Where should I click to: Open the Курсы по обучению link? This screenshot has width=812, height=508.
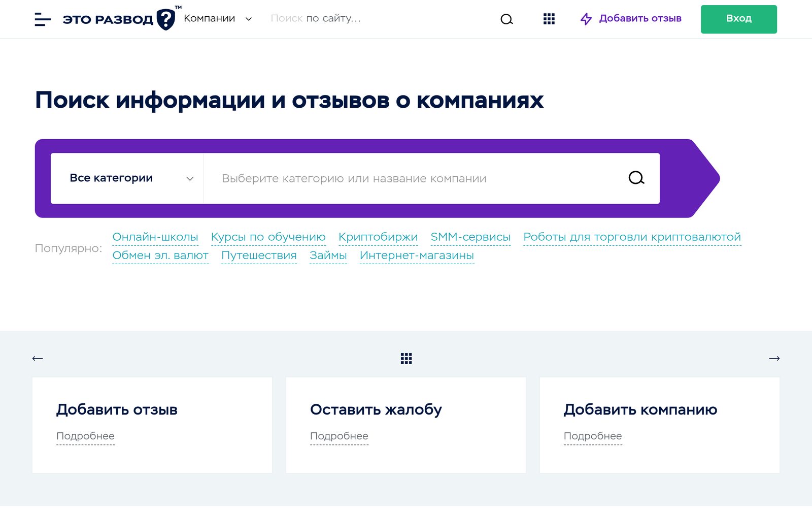[x=268, y=237]
